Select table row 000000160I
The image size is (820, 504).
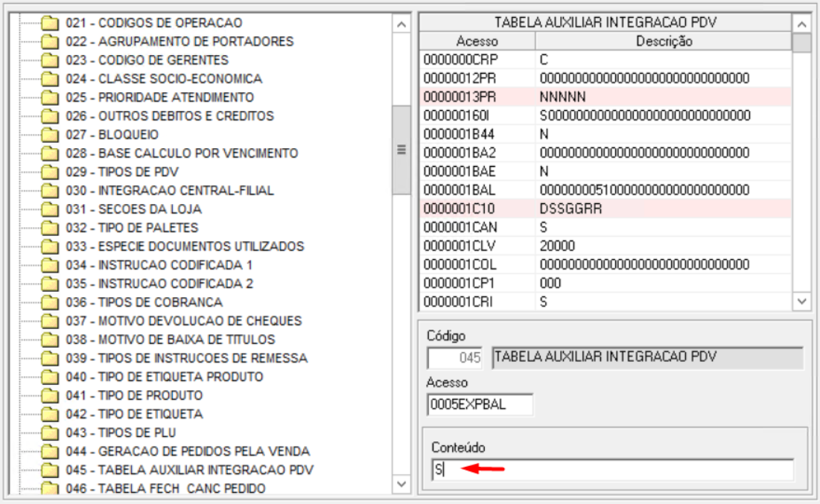pos(606,115)
